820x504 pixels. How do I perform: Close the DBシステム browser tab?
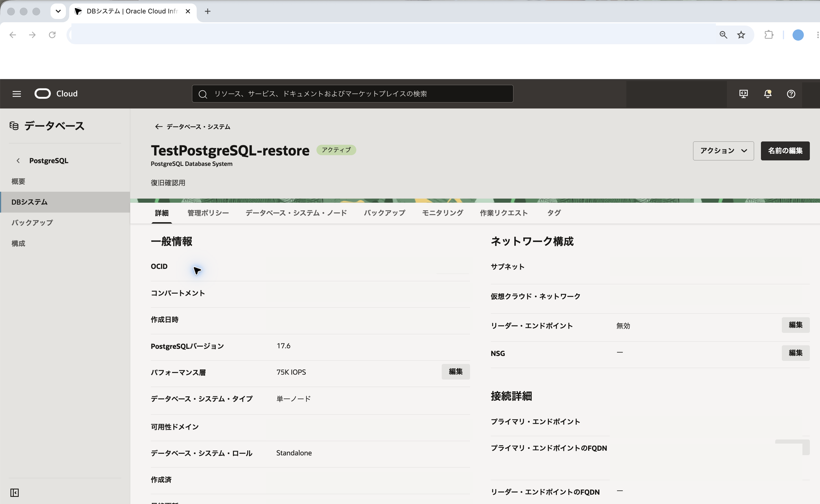pos(188,11)
